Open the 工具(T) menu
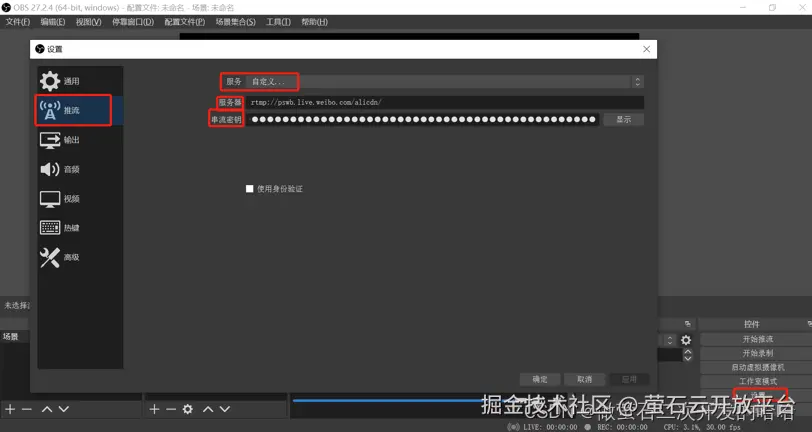This screenshot has height=432, width=812. point(278,22)
